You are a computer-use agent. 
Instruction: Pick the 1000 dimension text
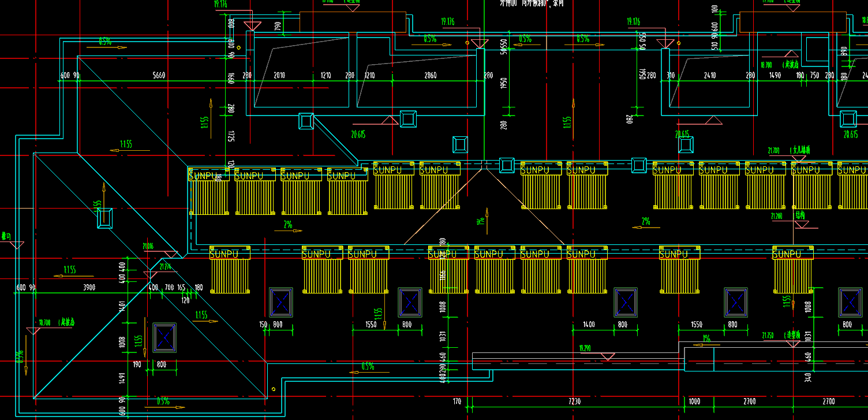click(x=694, y=402)
